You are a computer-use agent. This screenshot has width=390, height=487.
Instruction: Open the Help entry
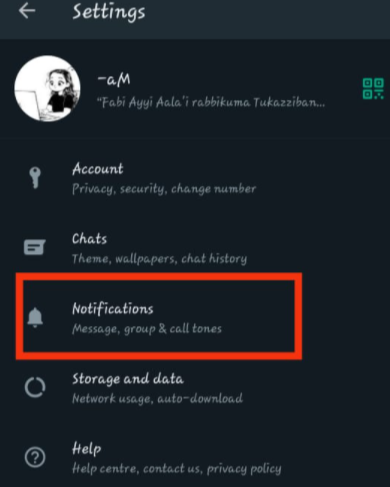pyautogui.click(x=195, y=458)
